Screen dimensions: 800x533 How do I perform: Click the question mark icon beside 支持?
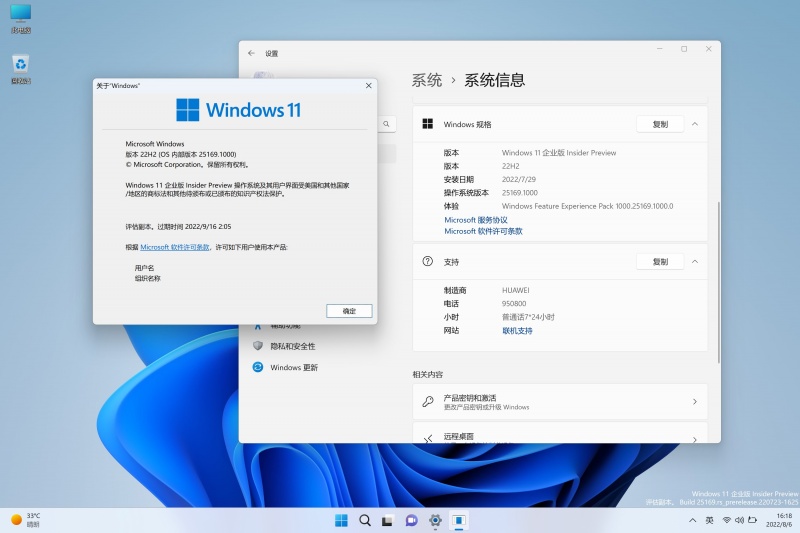[x=428, y=261]
